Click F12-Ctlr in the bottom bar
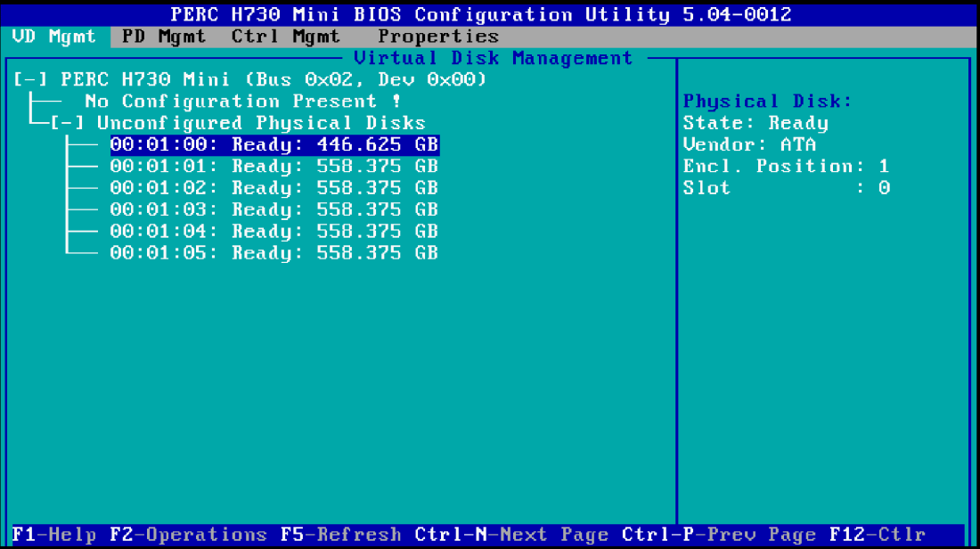Viewport: 980px width, 549px height. (x=877, y=535)
